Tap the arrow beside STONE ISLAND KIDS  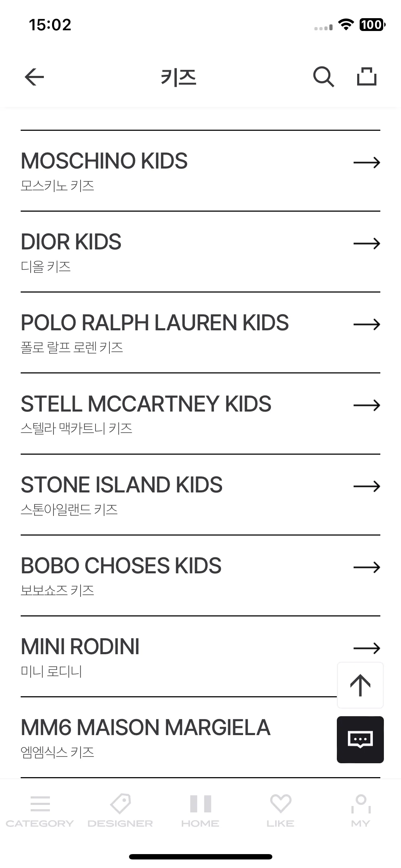[367, 486]
